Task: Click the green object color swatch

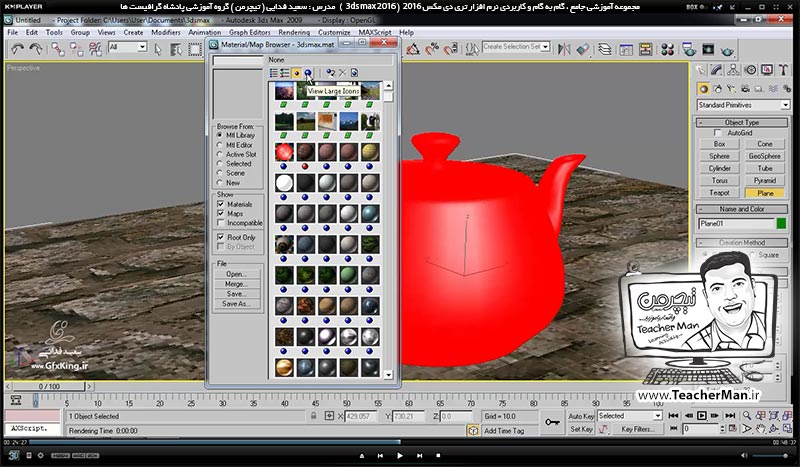Action: [x=781, y=224]
